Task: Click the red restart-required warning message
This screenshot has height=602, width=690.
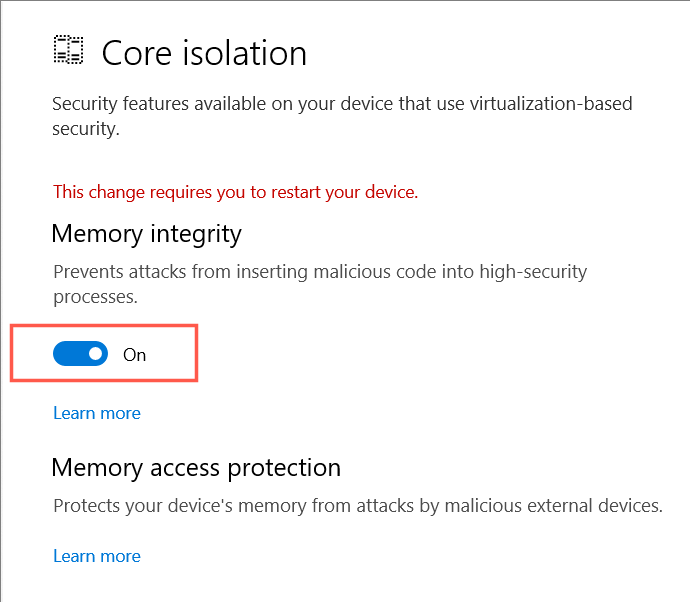Action: click(235, 192)
